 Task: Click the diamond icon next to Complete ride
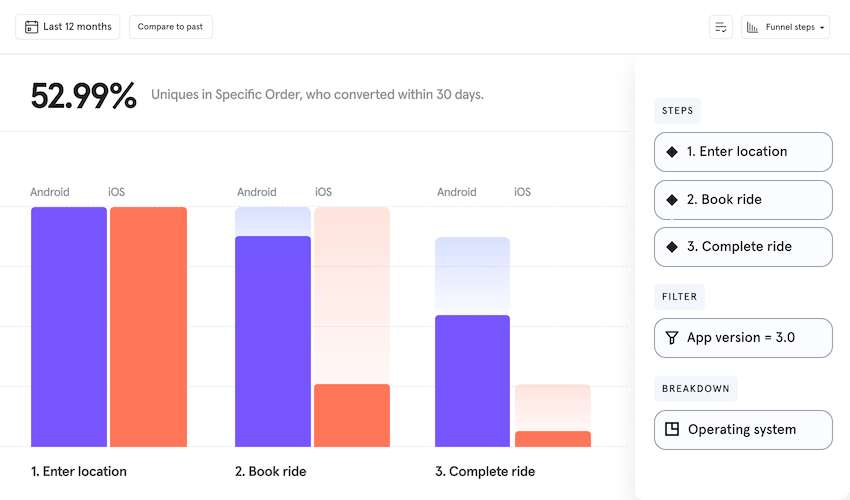click(672, 247)
